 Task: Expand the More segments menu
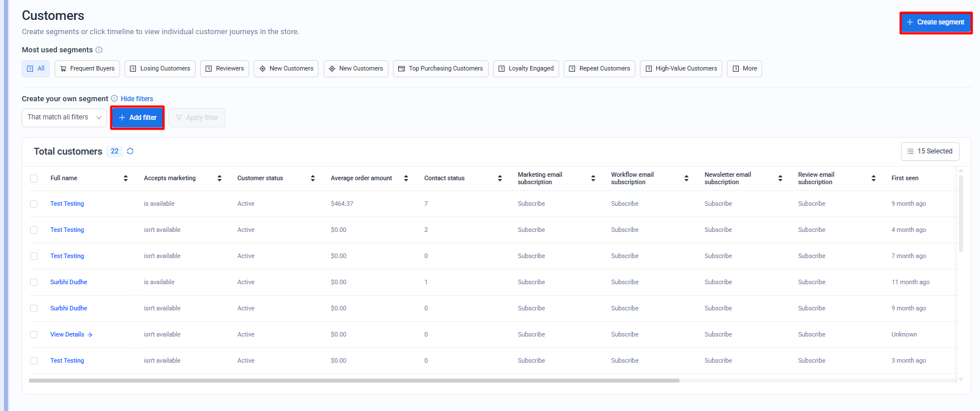pyautogui.click(x=744, y=69)
